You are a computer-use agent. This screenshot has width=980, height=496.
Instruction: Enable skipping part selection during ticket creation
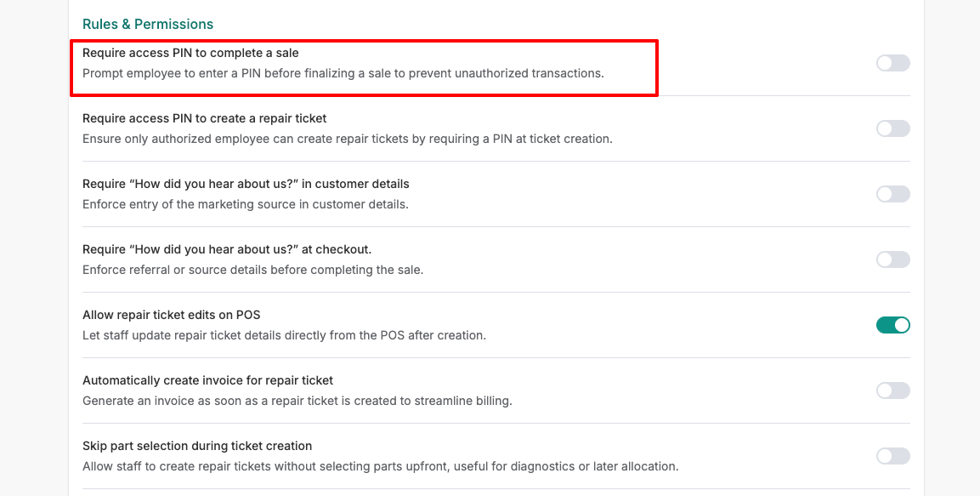tap(892, 456)
